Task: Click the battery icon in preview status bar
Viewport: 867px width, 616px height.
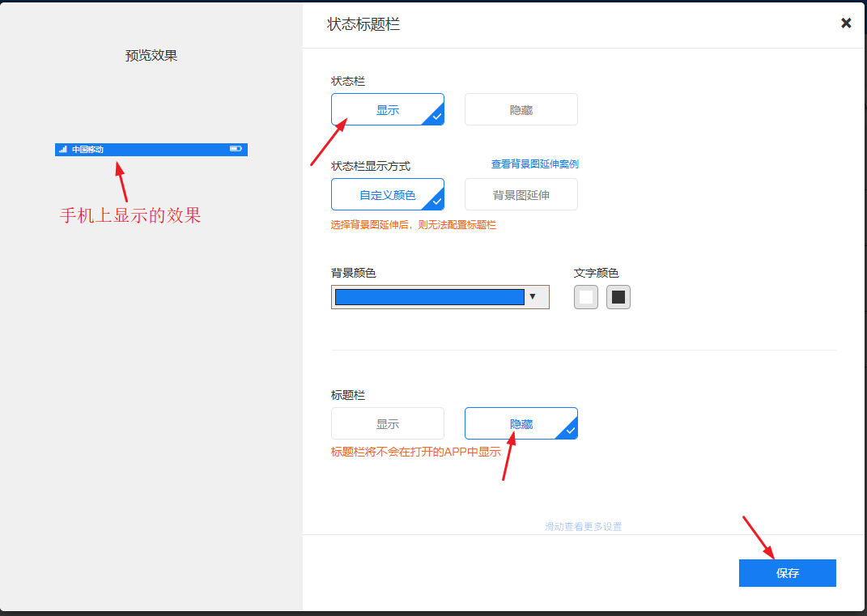Action: [x=236, y=149]
